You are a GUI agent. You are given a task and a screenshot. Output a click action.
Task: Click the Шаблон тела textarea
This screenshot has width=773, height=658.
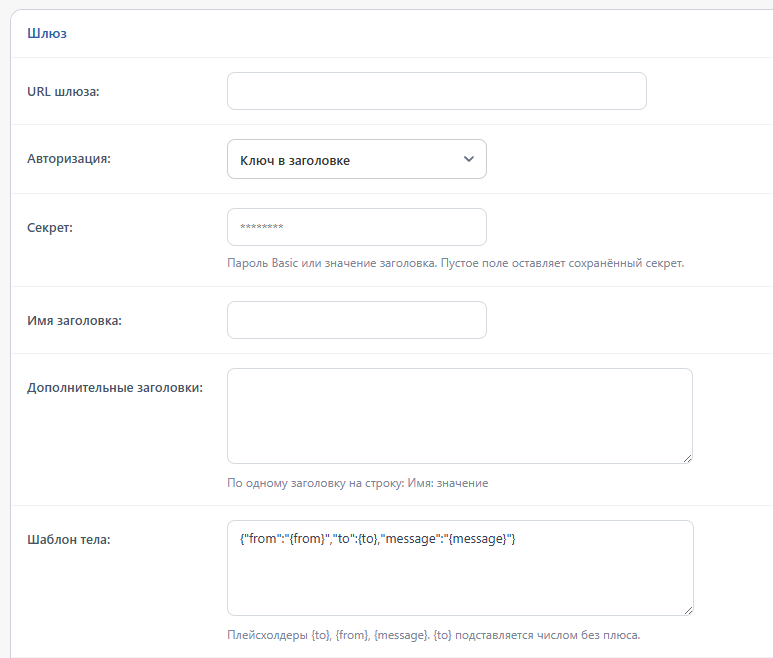pyautogui.click(x=460, y=568)
